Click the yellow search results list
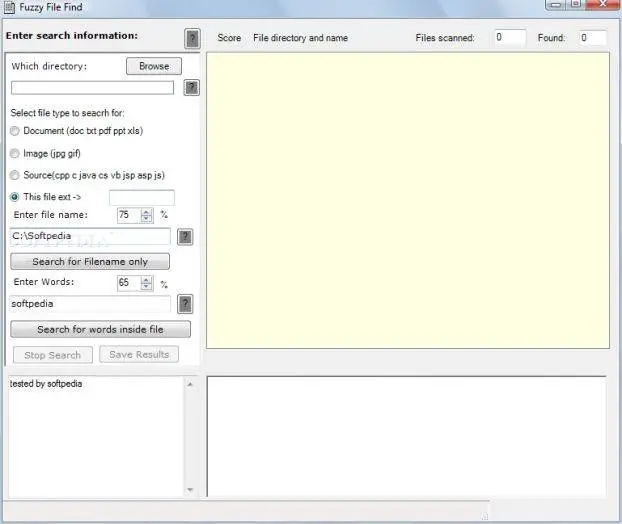This screenshot has width=622, height=524. (408, 201)
